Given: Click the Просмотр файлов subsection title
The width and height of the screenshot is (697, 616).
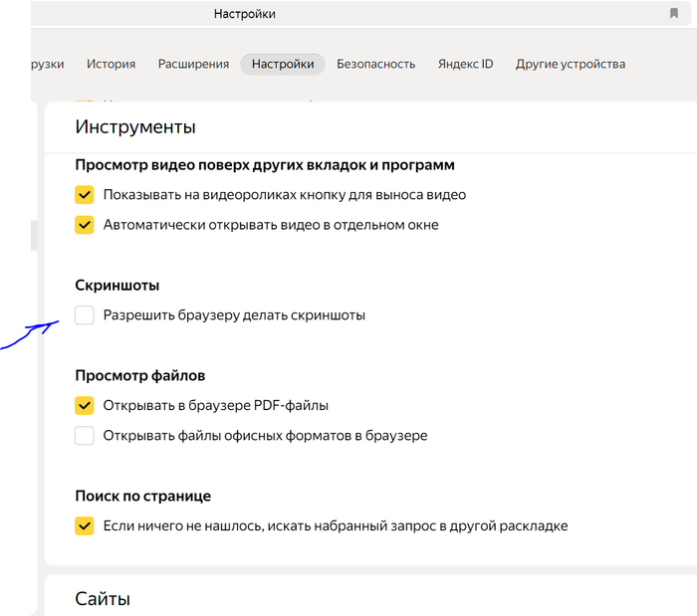Looking at the screenshot, I should 139,376.
